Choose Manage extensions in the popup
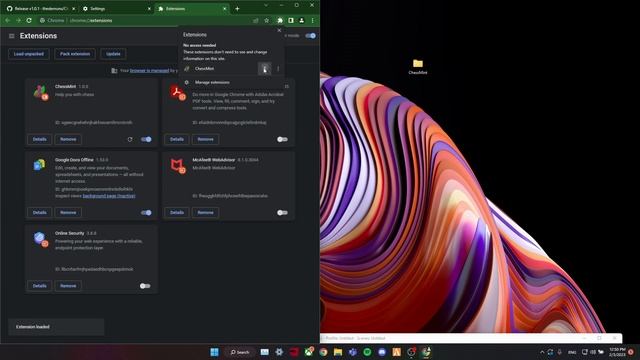The height and width of the screenshot is (360, 640). click(212, 82)
